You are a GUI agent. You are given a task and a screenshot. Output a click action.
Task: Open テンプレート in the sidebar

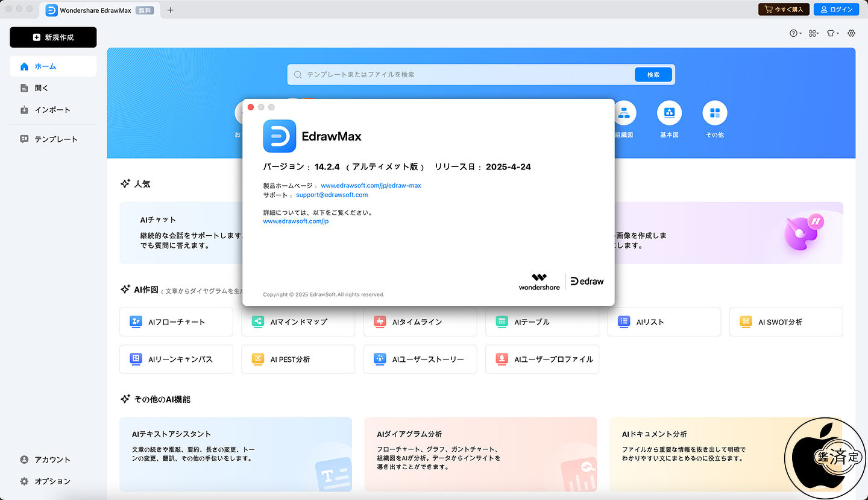(x=53, y=139)
